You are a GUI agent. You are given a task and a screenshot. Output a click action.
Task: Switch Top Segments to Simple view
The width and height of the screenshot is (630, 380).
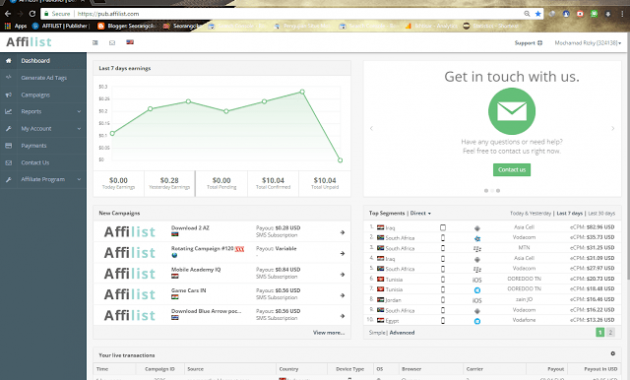coord(377,333)
